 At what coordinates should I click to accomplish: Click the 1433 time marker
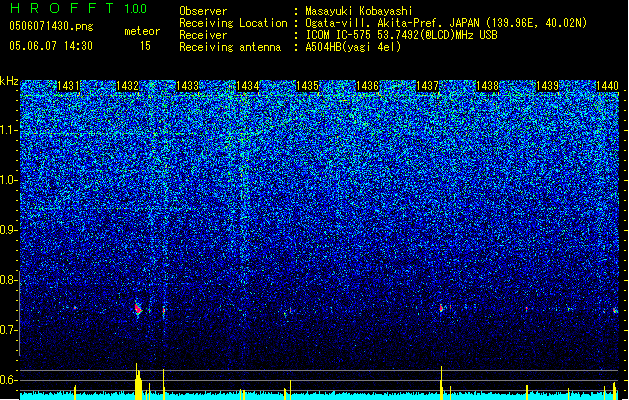(187, 86)
